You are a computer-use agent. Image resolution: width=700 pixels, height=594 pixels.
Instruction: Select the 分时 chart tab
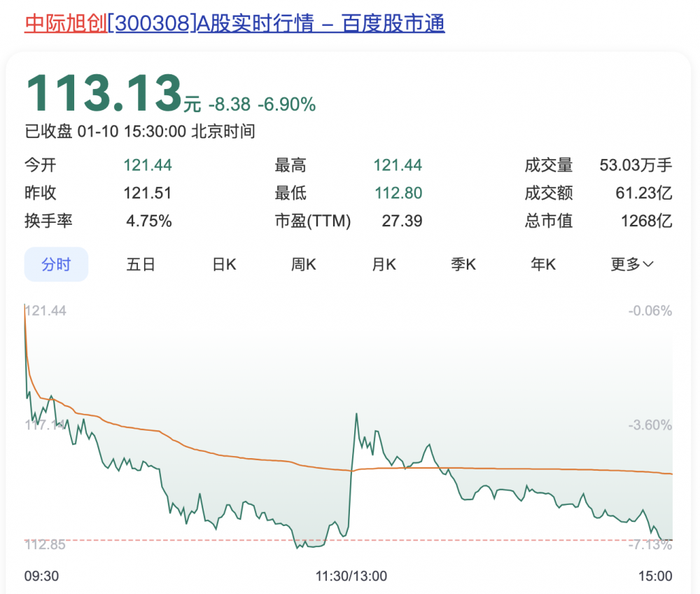pyautogui.click(x=56, y=264)
